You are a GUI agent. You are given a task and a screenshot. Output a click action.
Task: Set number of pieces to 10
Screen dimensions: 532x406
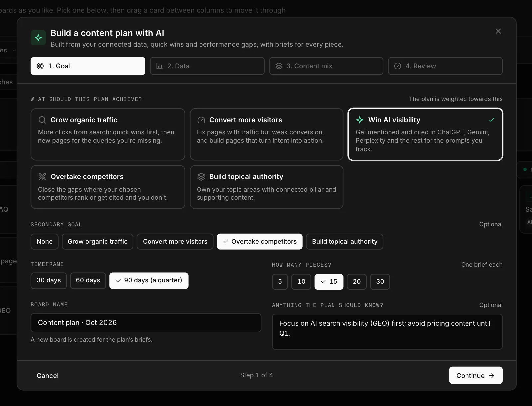point(301,282)
